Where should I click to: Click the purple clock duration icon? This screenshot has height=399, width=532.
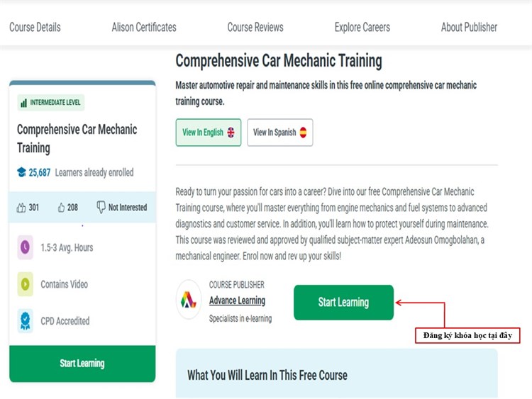click(x=25, y=247)
